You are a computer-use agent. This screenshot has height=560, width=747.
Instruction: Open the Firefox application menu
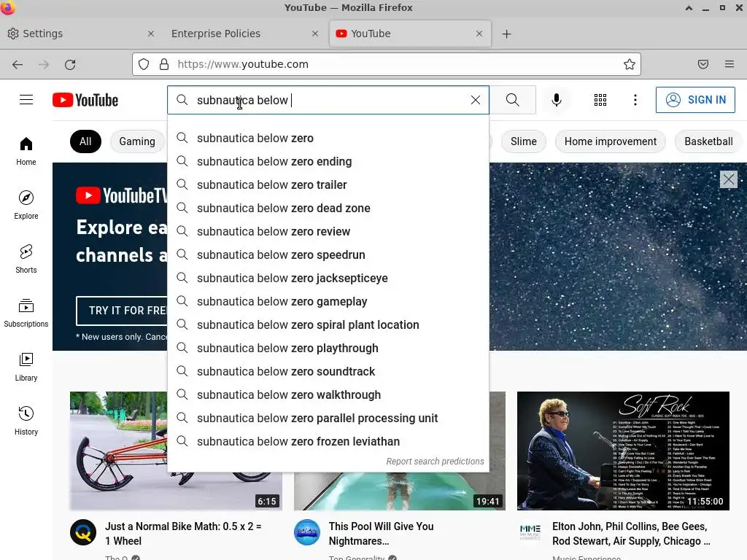(x=729, y=64)
